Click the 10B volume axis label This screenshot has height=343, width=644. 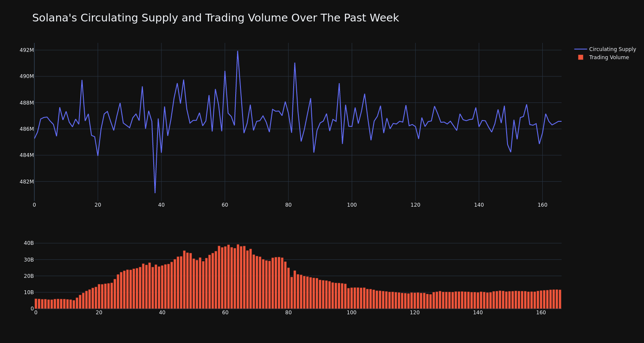click(29, 292)
